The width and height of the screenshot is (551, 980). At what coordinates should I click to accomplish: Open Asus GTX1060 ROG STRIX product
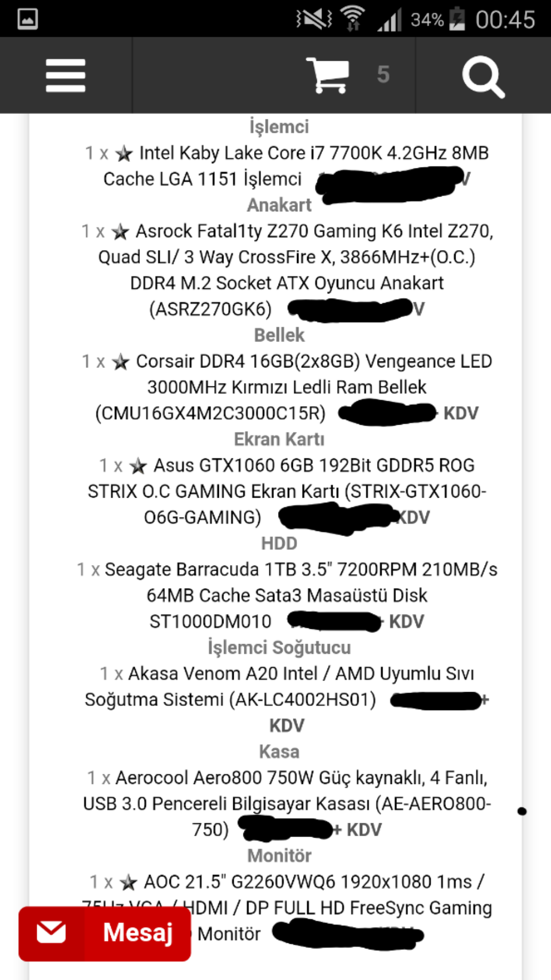click(313, 465)
